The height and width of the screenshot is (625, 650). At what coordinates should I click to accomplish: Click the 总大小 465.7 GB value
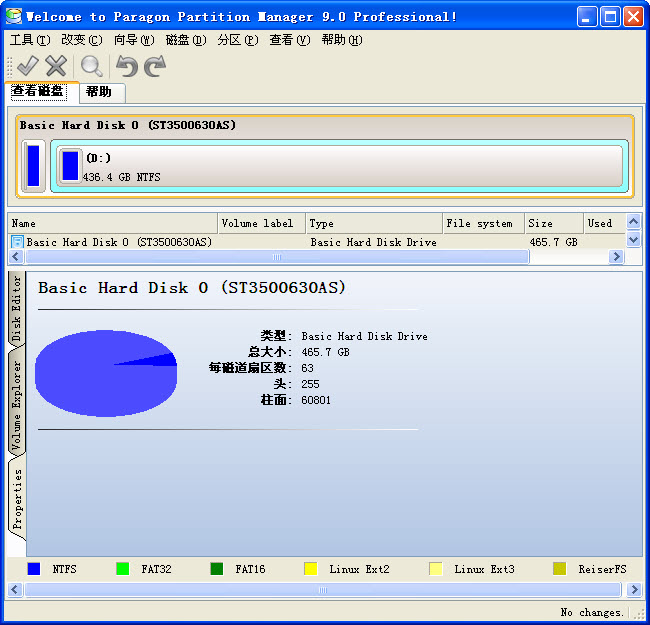325,352
